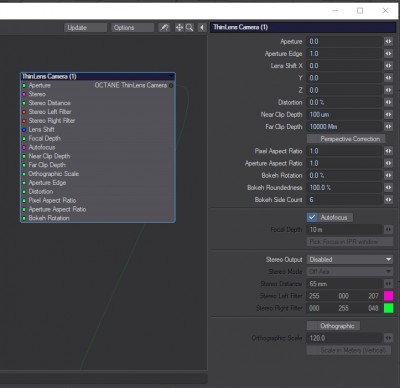Click Bokeh Side Count stepper arrows
Viewport: 400px width, 388px height.
pos(388,200)
